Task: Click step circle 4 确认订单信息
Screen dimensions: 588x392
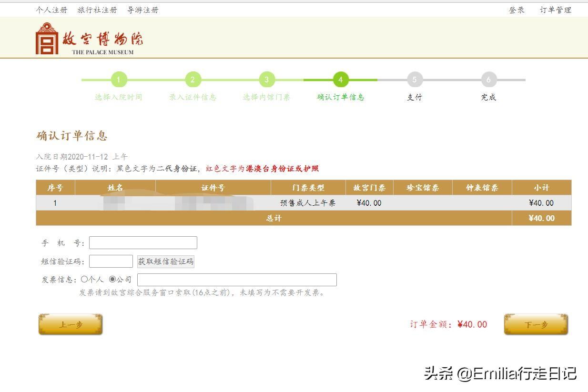Action: pos(340,80)
